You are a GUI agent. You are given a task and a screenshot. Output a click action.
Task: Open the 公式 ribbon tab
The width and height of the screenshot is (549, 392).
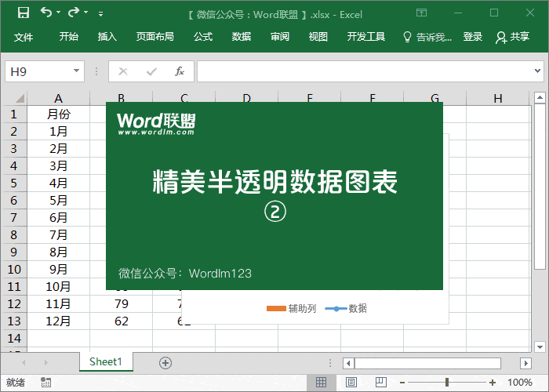(x=203, y=36)
